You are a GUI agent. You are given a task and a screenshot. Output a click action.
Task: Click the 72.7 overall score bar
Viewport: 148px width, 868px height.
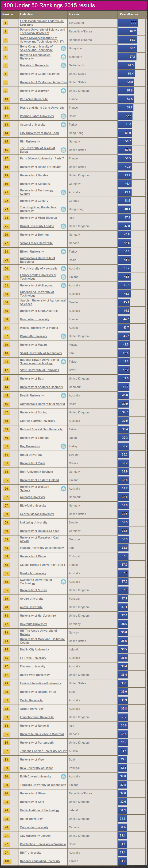coord(128,23)
